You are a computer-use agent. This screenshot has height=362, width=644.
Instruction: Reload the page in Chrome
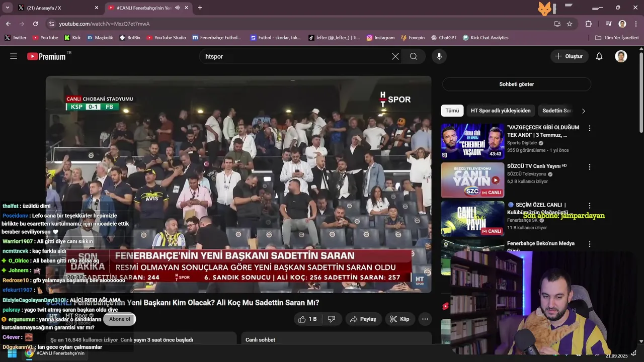pos(35,24)
